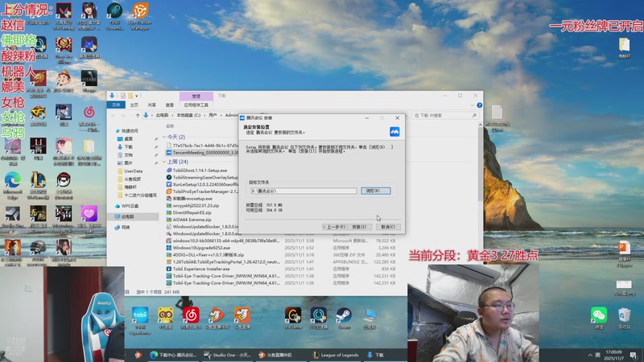
Task: Open the 共享 (Share) ribbon tab in Explorer
Action: click(152, 105)
